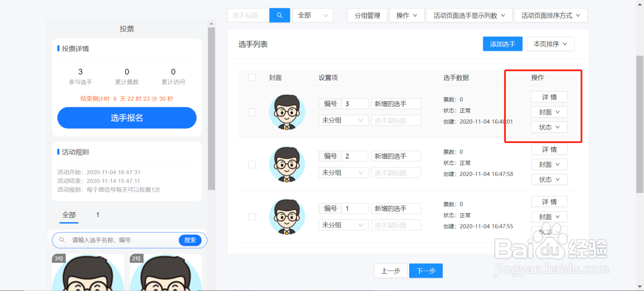644x291 pixels.
Task: Open 详情 for contestant 3
Action: pyautogui.click(x=549, y=97)
